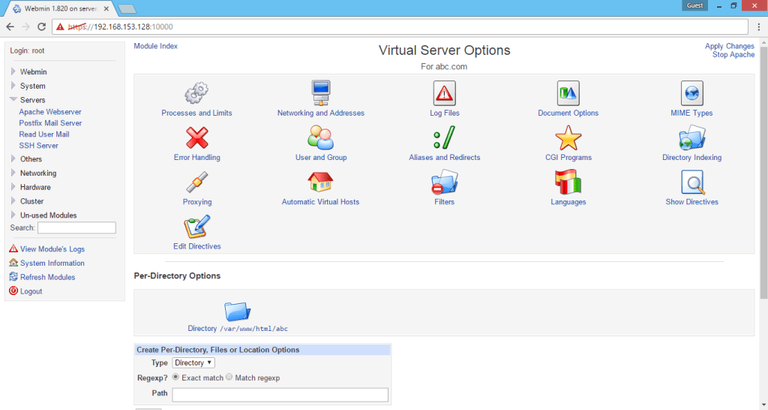Click the View Module's Logs warning icon
This screenshot has height=410, width=768.
[x=14, y=249]
